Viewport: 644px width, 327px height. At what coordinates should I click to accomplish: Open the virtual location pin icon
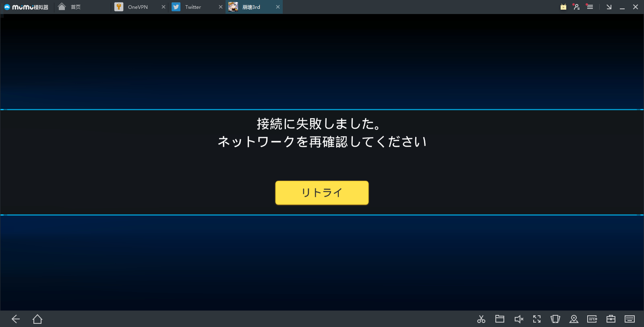(574, 319)
